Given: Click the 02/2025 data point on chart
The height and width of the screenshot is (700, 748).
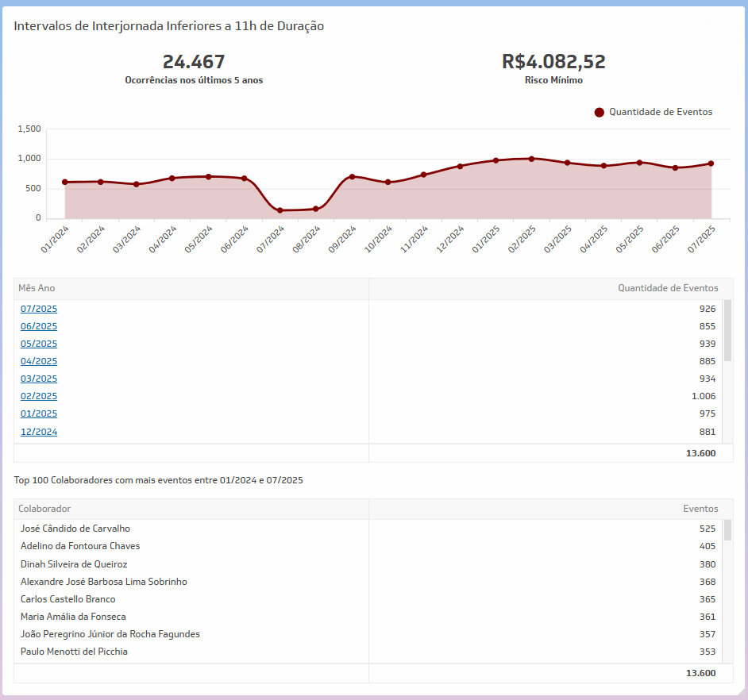Looking at the screenshot, I should coord(531,159).
